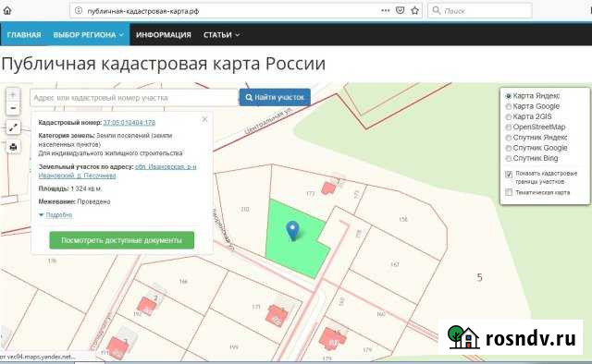Select Спутник Google radio option
The image size is (592, 364).
(508, 148)
